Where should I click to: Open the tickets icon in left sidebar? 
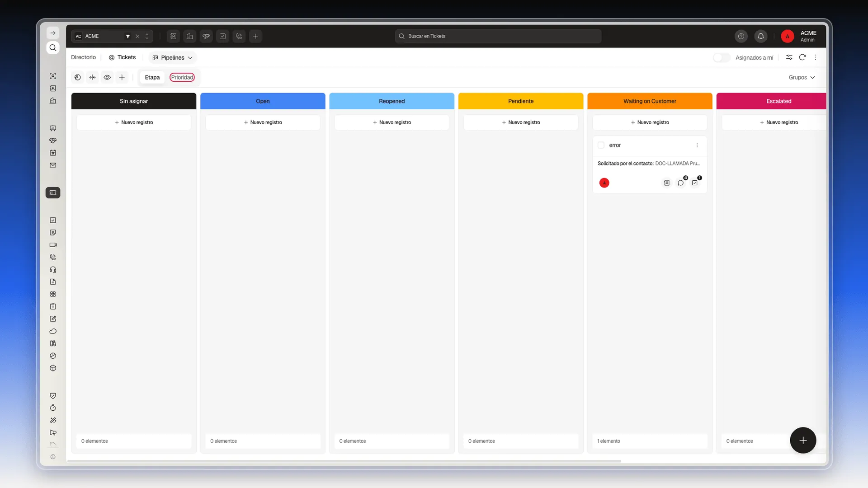[x=53, y=193]
